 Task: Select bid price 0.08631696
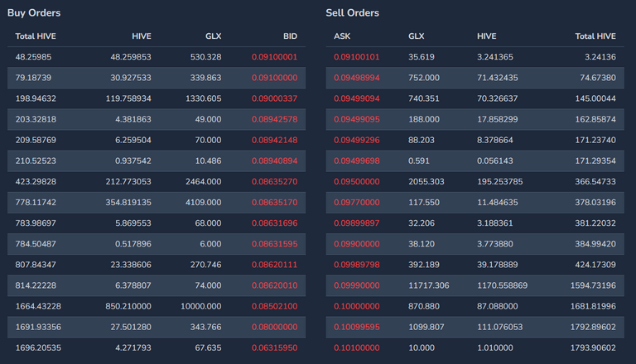click(x=275, y=223)
